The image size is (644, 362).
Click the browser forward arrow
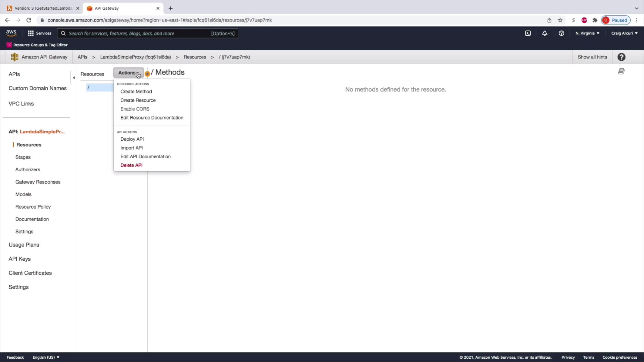point(18,20)
